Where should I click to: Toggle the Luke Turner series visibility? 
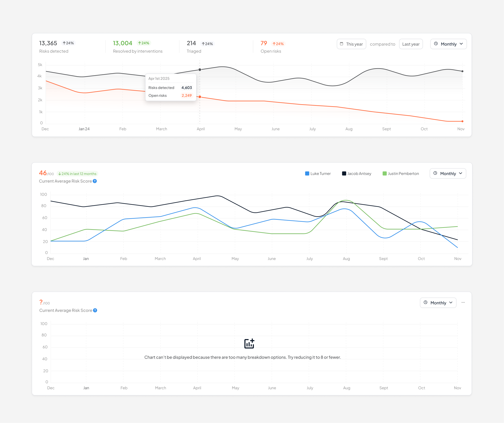(x=318, y=173)
